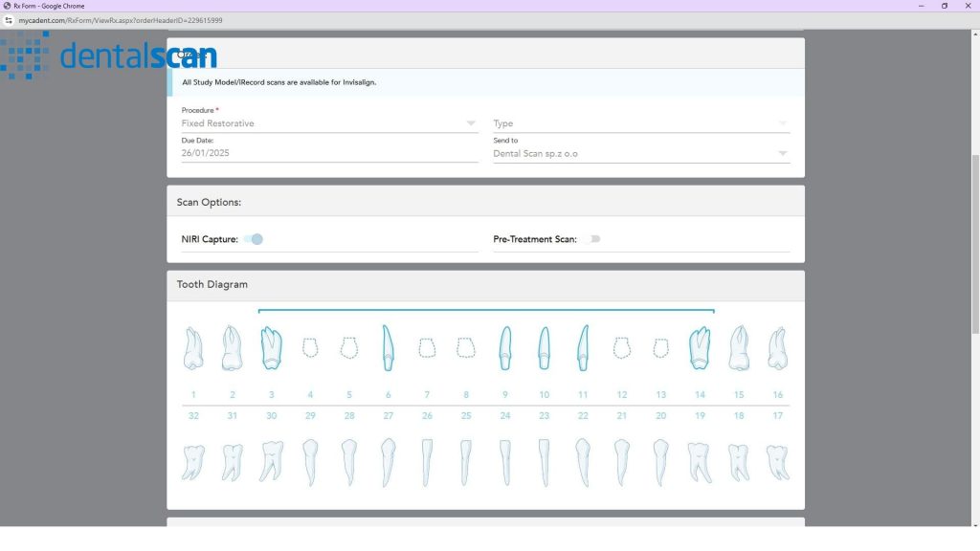The height and width of the screenshot is (551, 980).
Task: Select lower tooth 21 icon
Action: click(x=622, y=462)
